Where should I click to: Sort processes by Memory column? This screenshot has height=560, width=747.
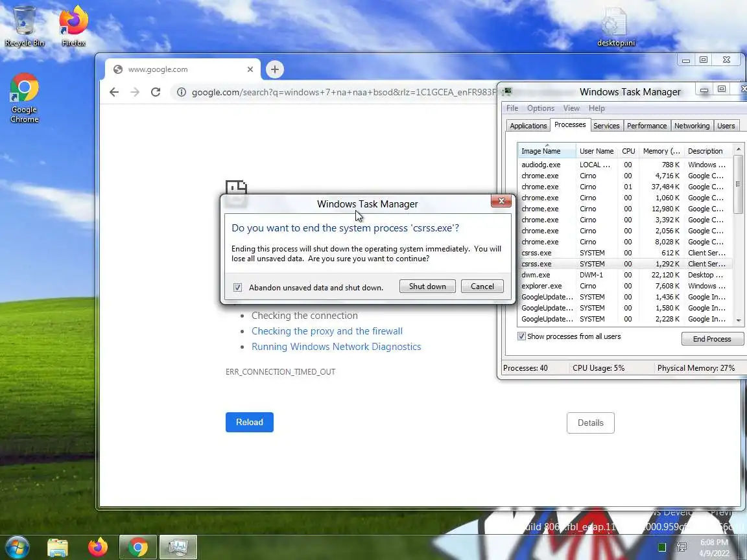pos(661,151)
